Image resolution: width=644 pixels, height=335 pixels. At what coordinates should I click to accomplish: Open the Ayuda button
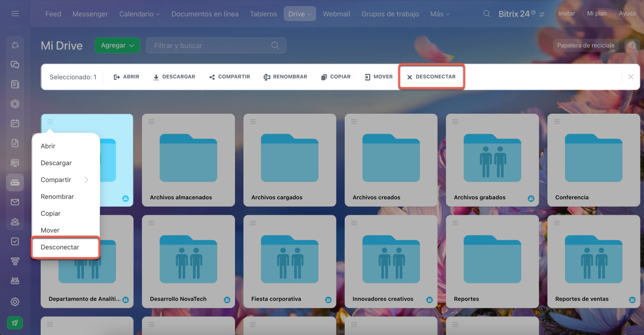point(627,14)
